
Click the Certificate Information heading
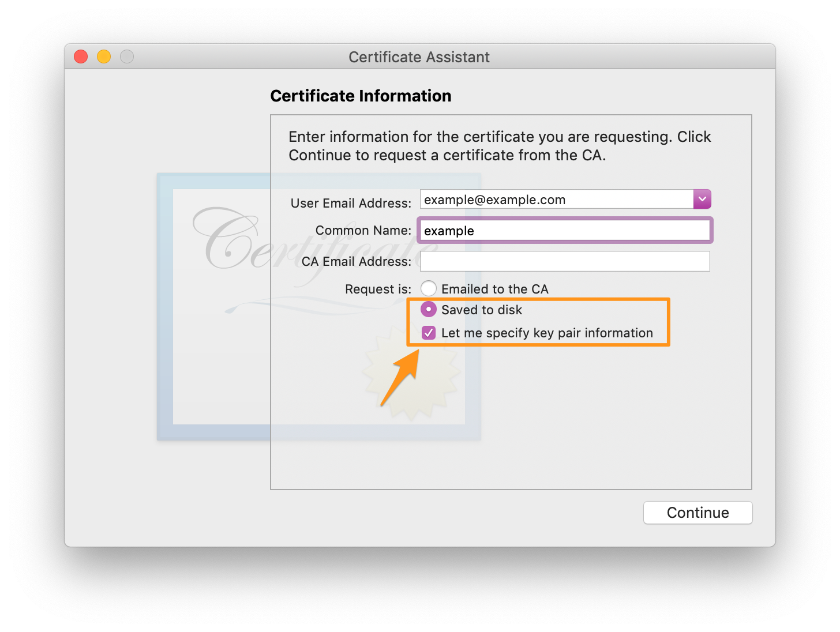(361, 96)
